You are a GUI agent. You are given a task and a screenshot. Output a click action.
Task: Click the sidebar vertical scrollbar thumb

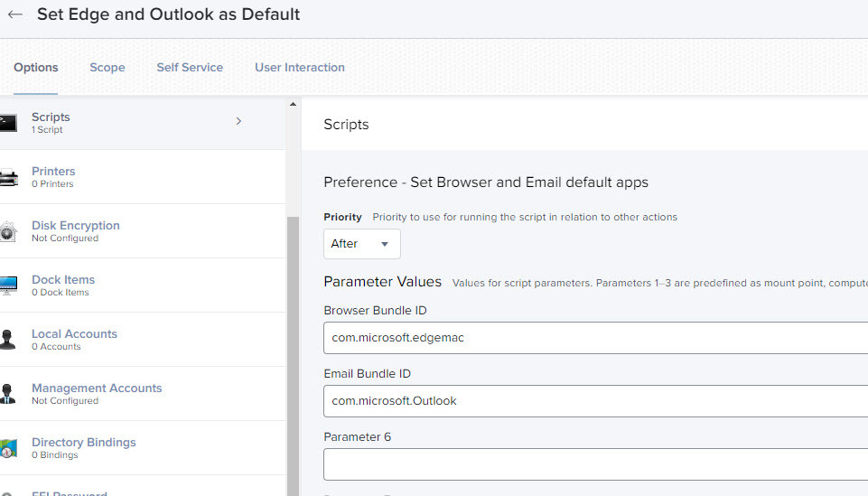293,354
